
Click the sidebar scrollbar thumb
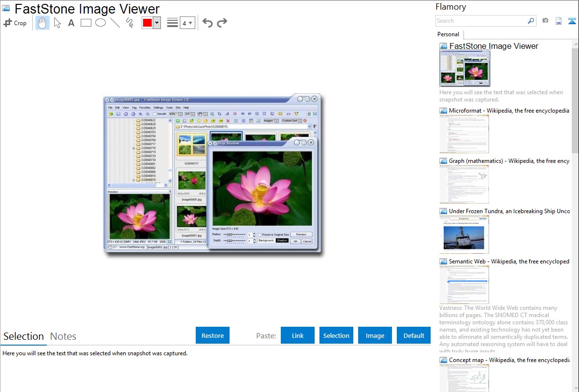tap(575, 100)
